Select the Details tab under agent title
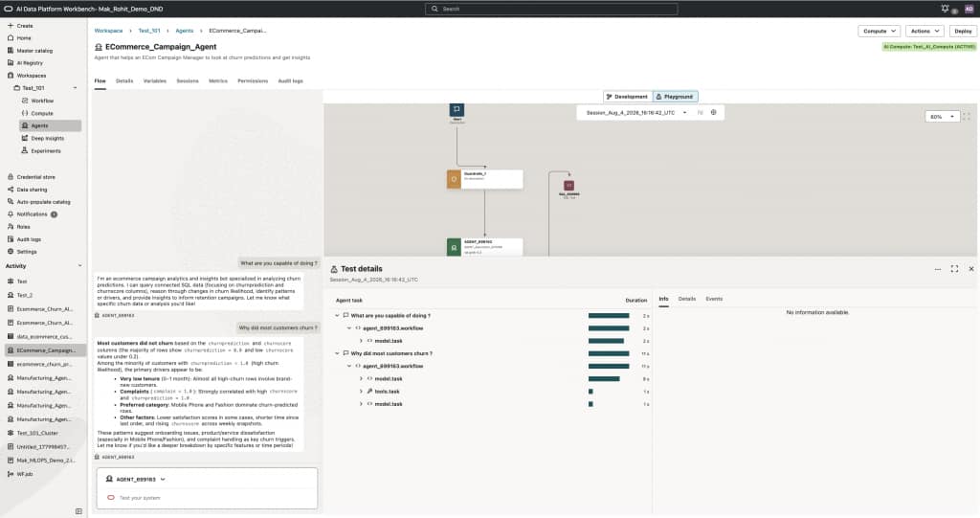 [124, 81]
